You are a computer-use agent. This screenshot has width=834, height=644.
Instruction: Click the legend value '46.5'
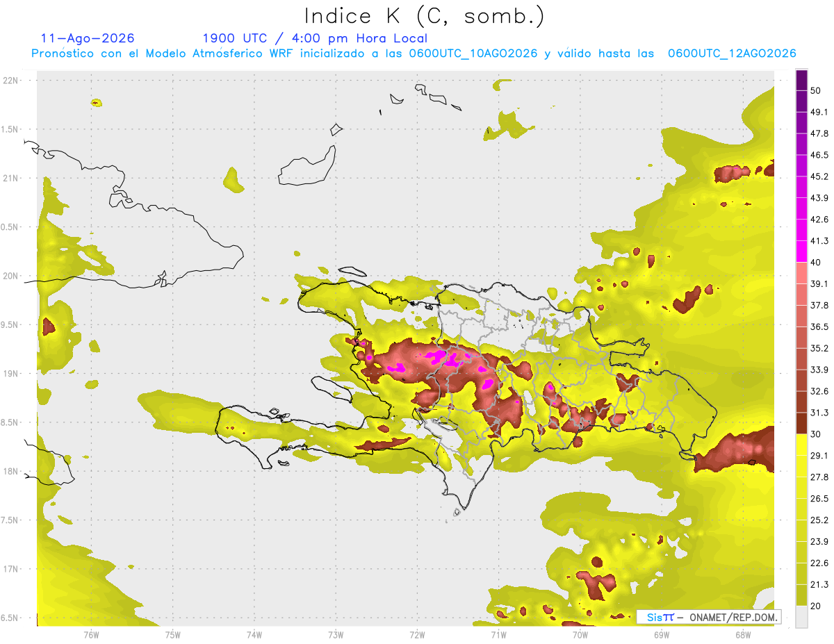pos(819,155)
